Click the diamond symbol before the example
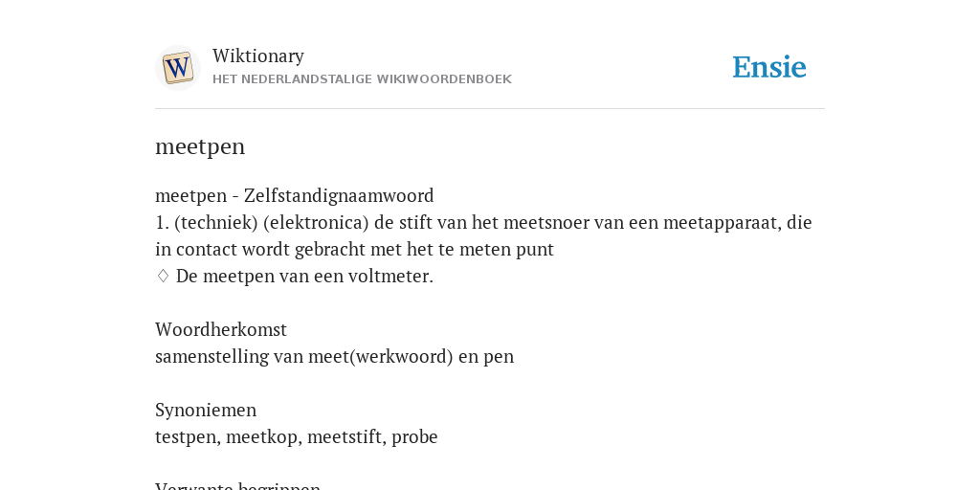The image size is (980, 490). tap(163, 277)
